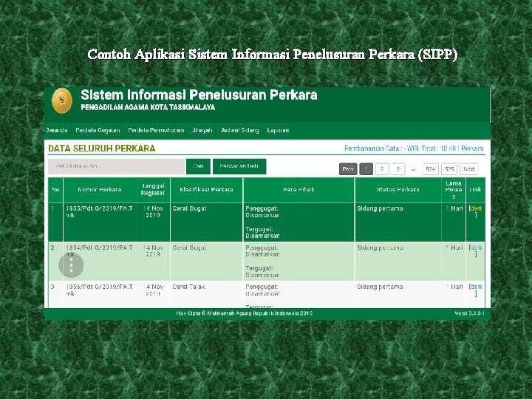The image size is (532, 399).
Task: Click the Status Perkara column header
Action: pyautogui.click(x=398, y=190)
